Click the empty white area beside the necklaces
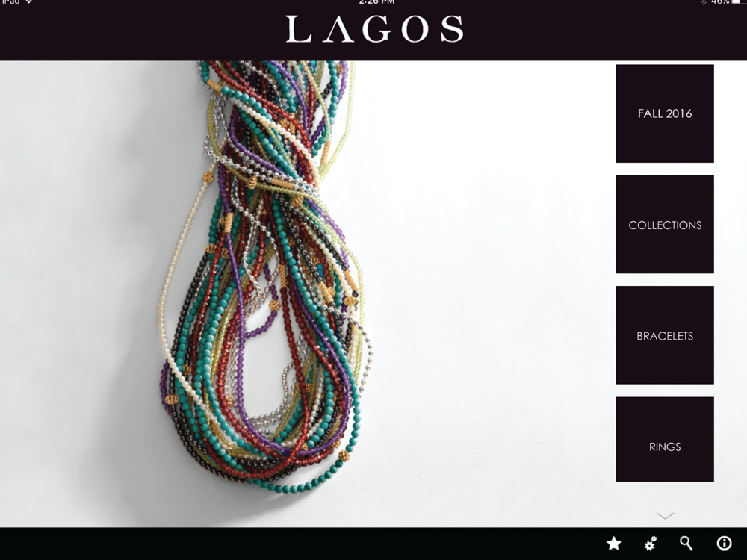Screen dimensions: 747x560 (x=491, y=286)
